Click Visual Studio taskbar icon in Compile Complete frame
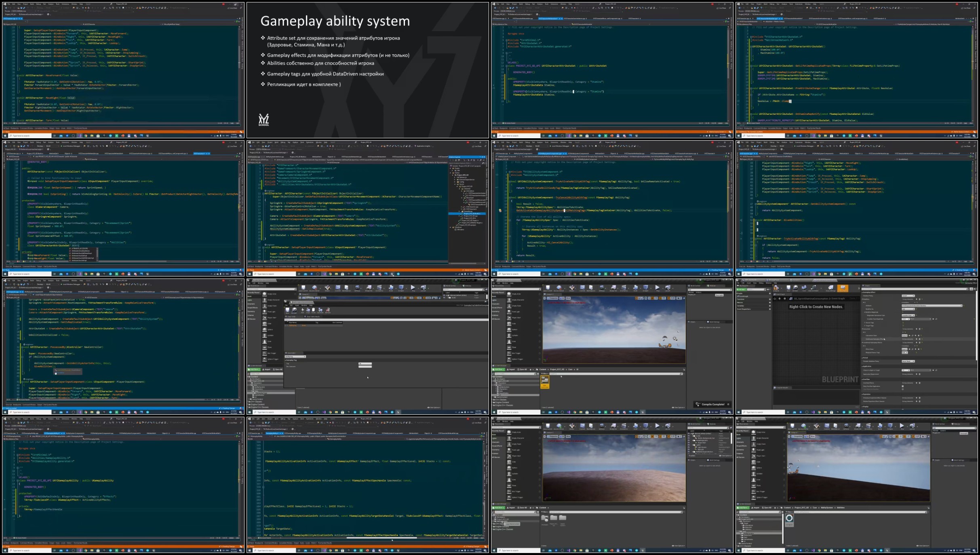Viewport: 980px width, 555px height. (569, 412)
